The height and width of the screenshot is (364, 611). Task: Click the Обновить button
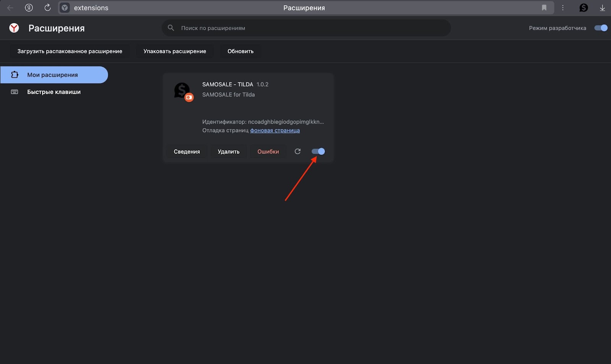241,51
